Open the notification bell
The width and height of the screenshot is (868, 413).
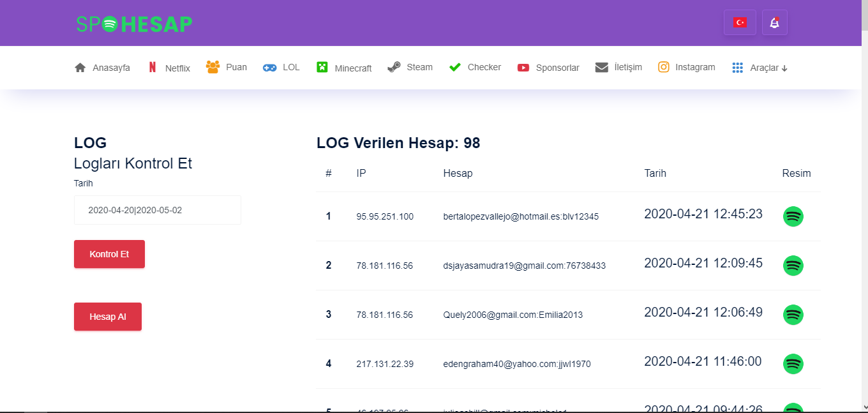(x=774, y=22)
